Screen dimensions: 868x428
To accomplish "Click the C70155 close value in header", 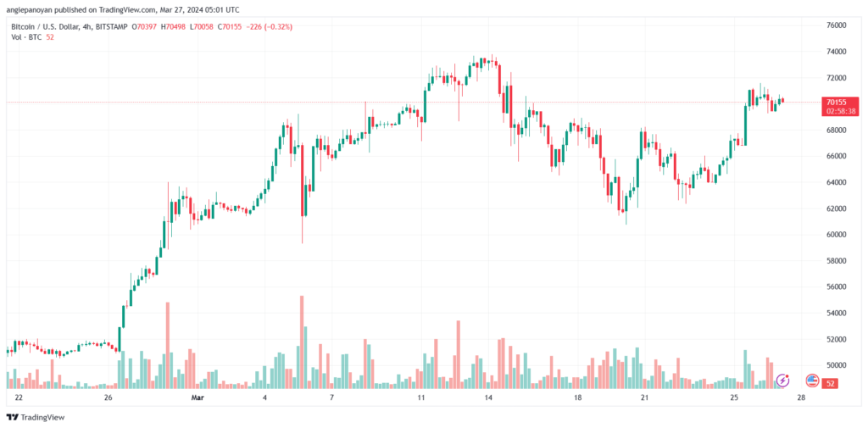I will pyautogui.click(x=230, y=26).
